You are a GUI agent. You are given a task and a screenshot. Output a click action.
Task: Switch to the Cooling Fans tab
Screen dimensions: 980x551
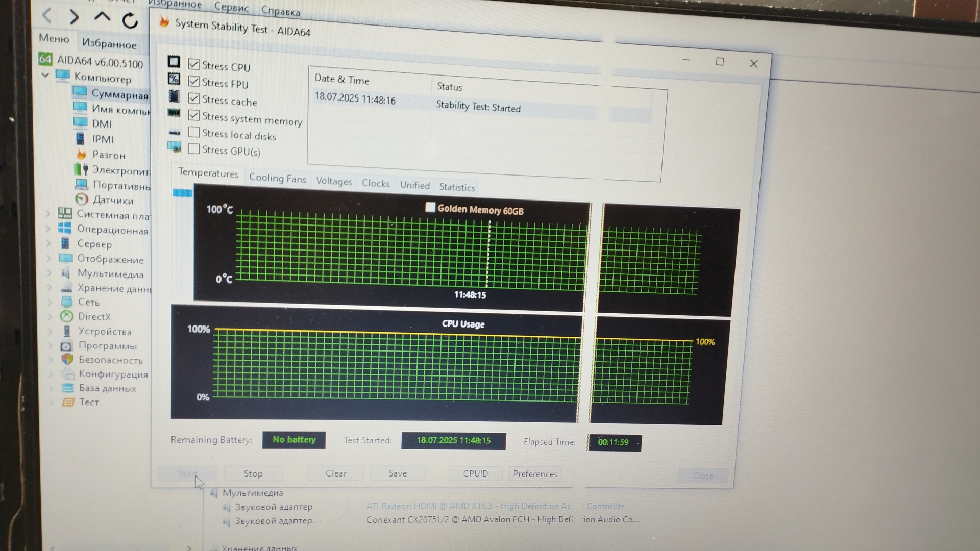(277, 178)
